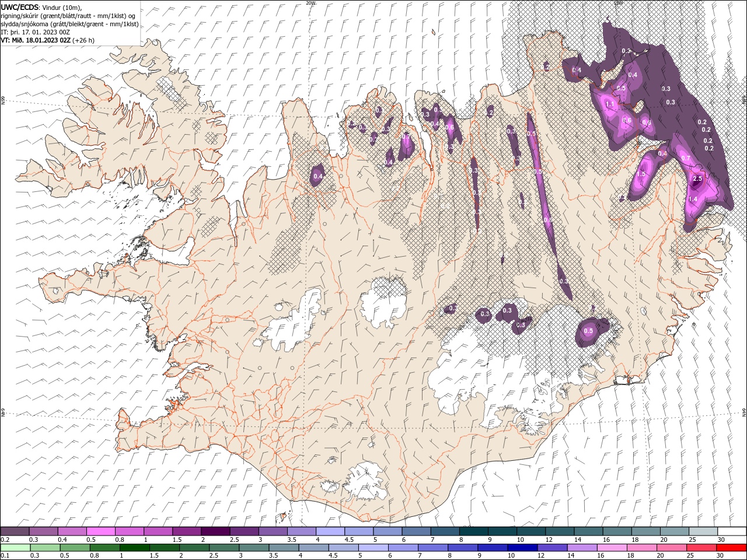Select the deep blue 10–12 rain legend swatch
The height and width of the screenshot is (560, 747).
pyautogui.click(x=522, y=548)
